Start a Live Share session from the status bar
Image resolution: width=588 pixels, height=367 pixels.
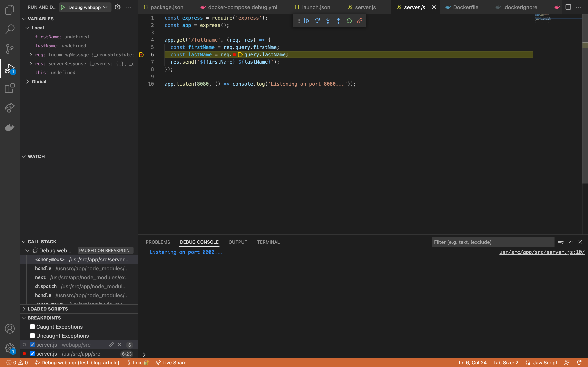pyautogui.click(x=171, y=362)
